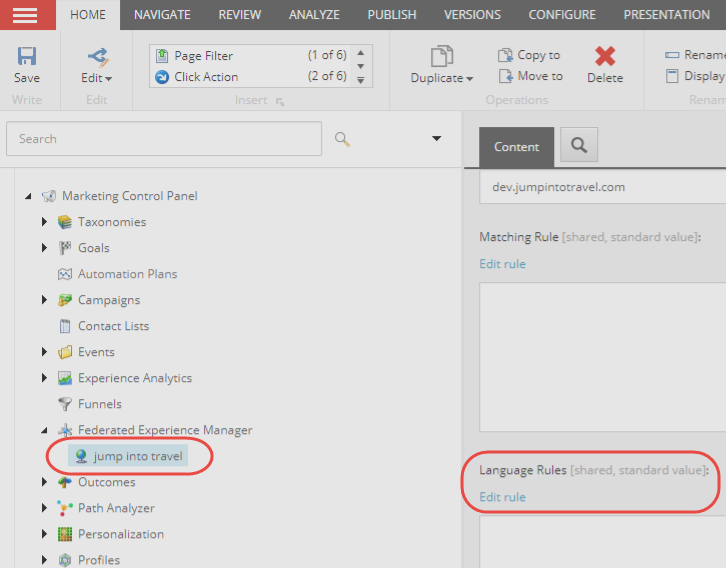Expand the Taxonomies tree node

45,222
